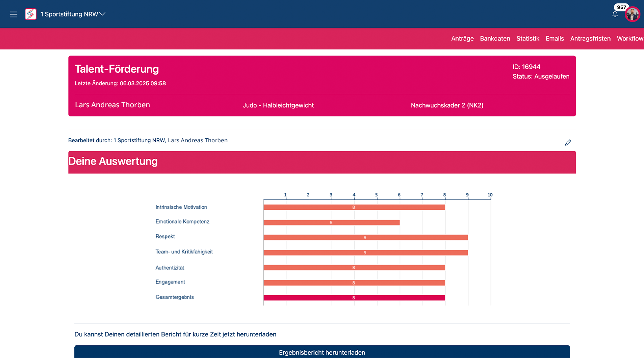Click the Talent-Förderung heading

click(x=117, y=69)
